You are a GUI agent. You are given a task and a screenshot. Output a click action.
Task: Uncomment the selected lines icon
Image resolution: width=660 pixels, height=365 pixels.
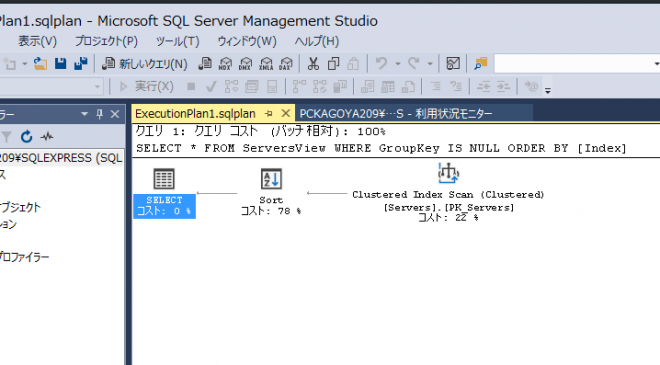point(456,87)
